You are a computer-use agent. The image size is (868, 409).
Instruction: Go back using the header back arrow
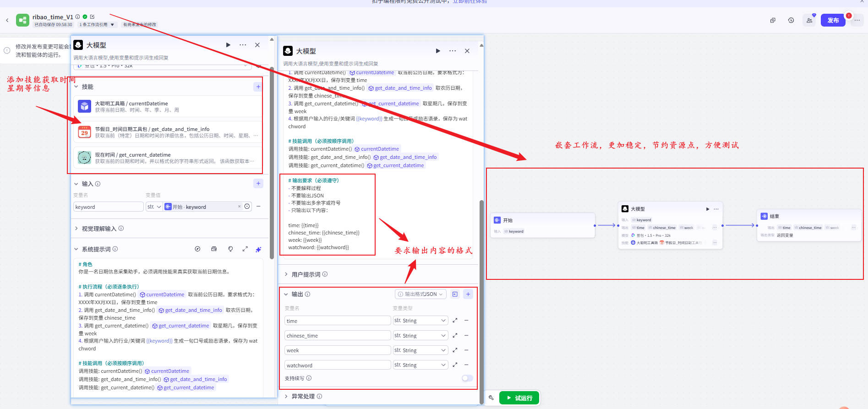point(7,20)
